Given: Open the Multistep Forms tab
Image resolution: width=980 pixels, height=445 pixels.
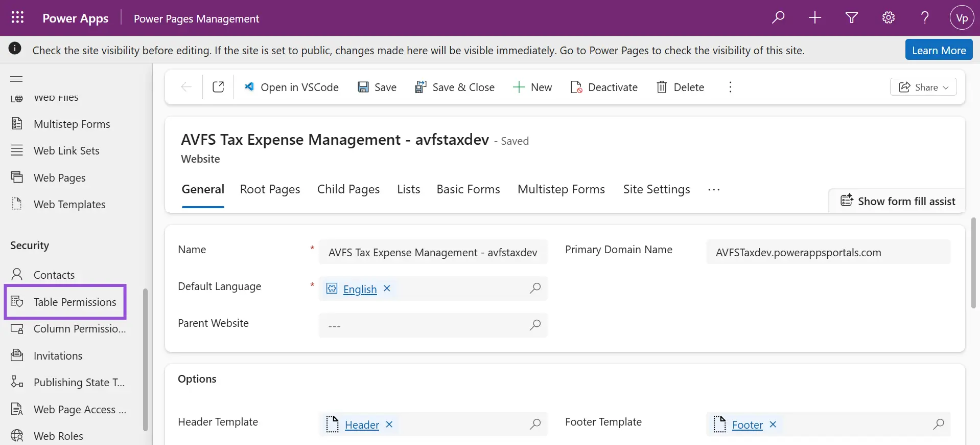Looking at the screenshot, I should [x=562, y=189].
